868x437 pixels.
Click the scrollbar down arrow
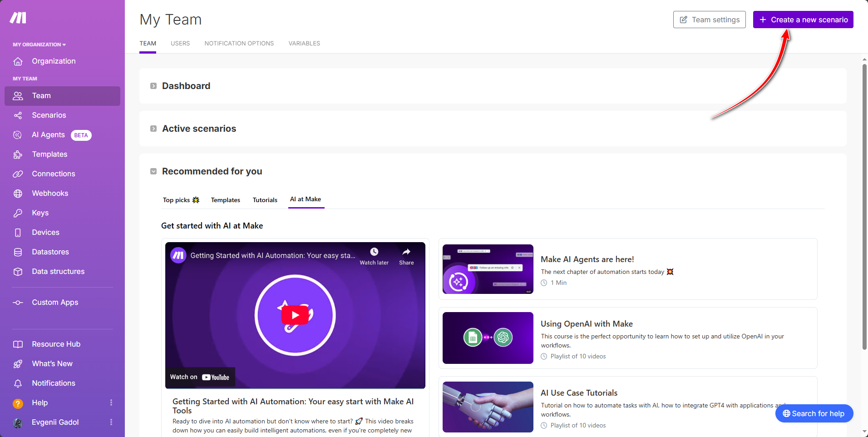tap(864, 432)
